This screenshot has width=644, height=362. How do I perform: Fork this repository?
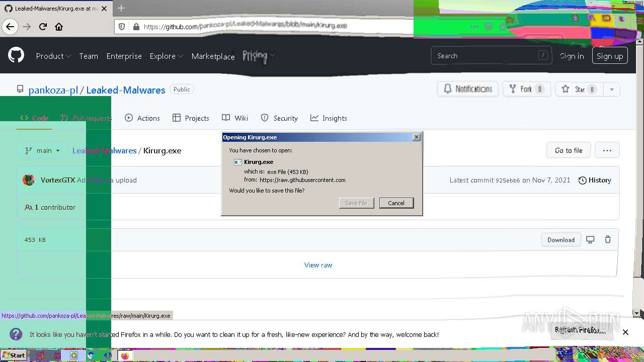click(527, 89)
